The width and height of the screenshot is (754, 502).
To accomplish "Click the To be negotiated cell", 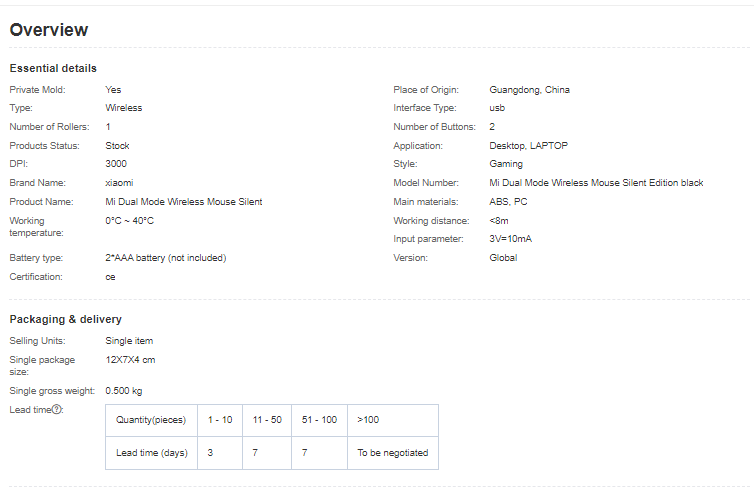I will pyautogui.click(x=393, y=453).
